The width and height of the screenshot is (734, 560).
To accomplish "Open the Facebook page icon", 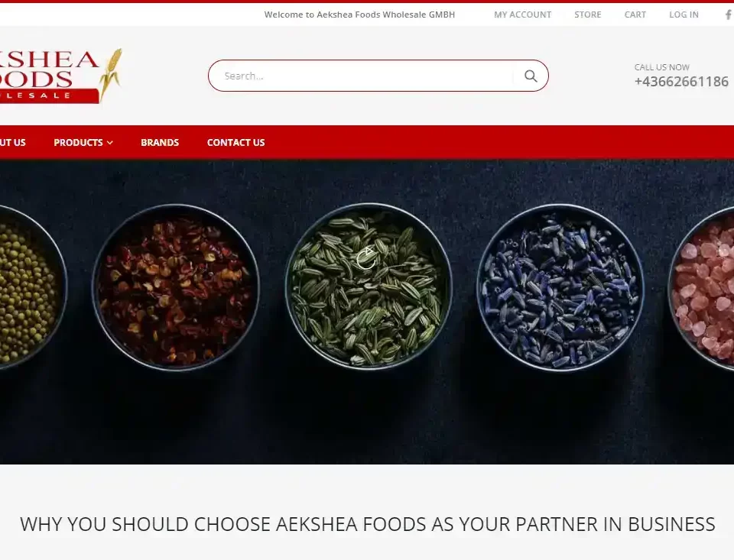I will point(729,15).
